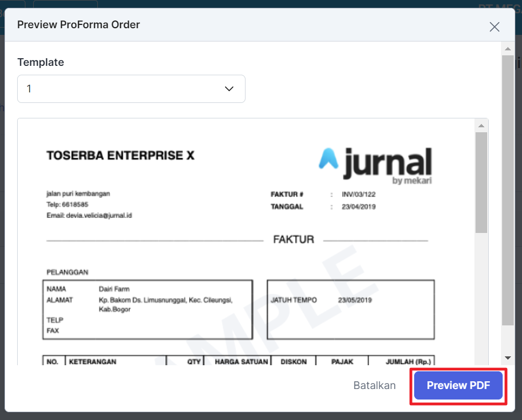Click the jurnal by mekari logo
The width and height of the screenshot is (522, 420).
[x=375, y=165]
